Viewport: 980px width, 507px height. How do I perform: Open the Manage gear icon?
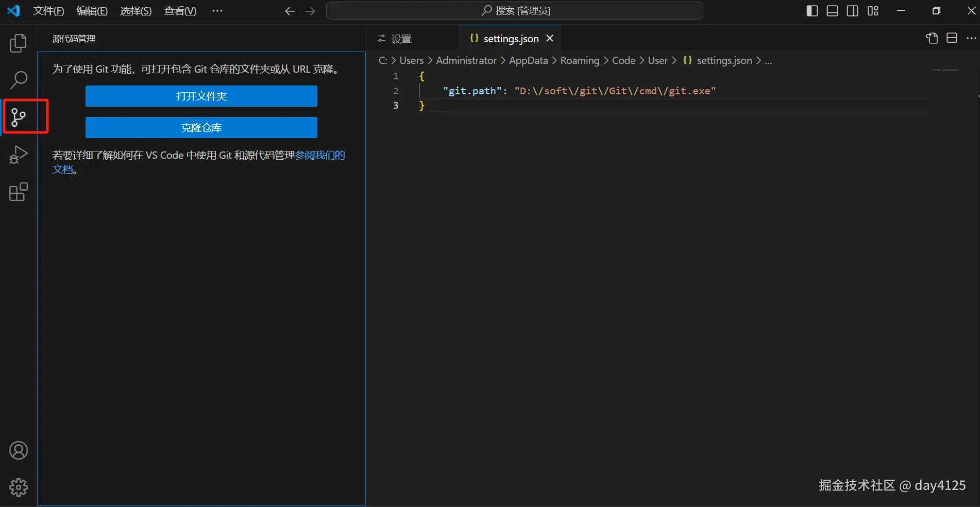coord(19,487)
